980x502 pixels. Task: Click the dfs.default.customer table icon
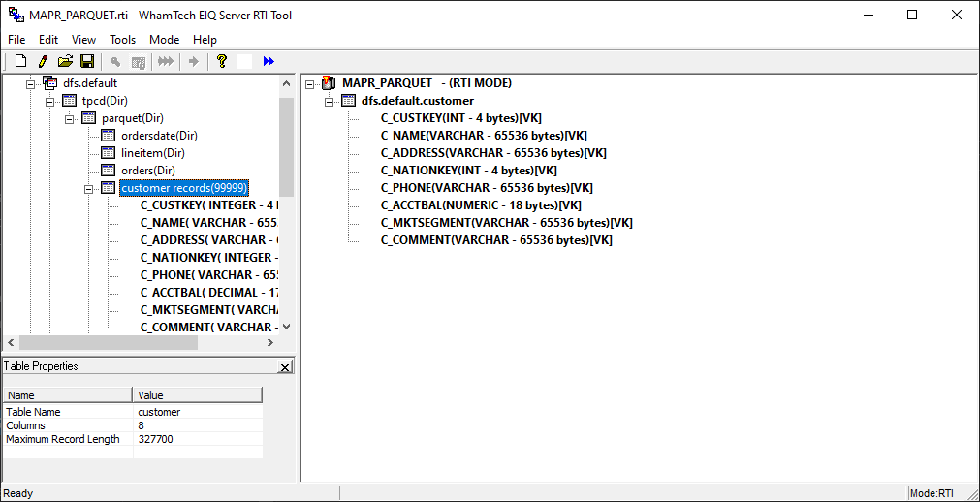click(348, 101)
